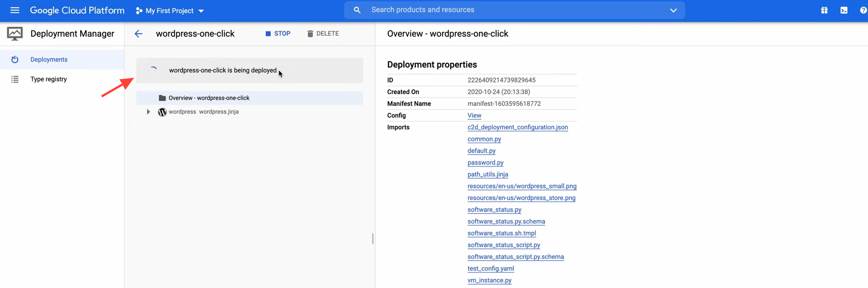This screenshot has height=288, width=868.
Task: Select Overview - wordpress-one-click tree row
Action: [250, 98]
